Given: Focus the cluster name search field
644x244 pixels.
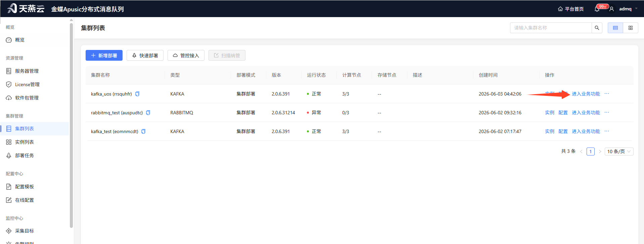Looking at the screenshot, I should pos(551,28).
